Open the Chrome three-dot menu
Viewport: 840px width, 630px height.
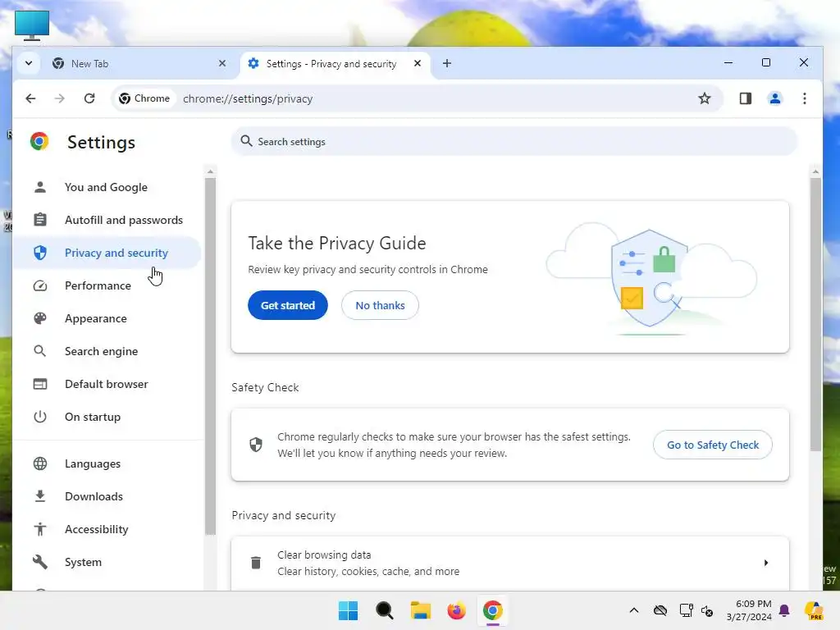(x=804, y=98)
